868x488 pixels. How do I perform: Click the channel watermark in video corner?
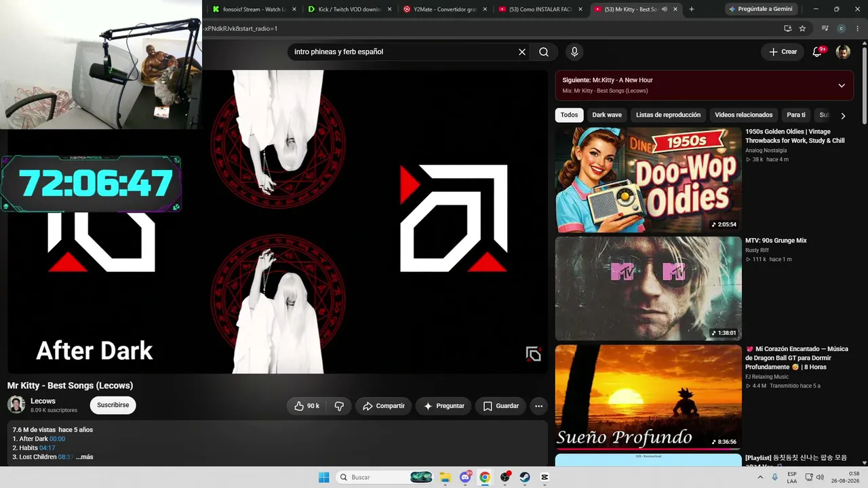tap(534, 354)
